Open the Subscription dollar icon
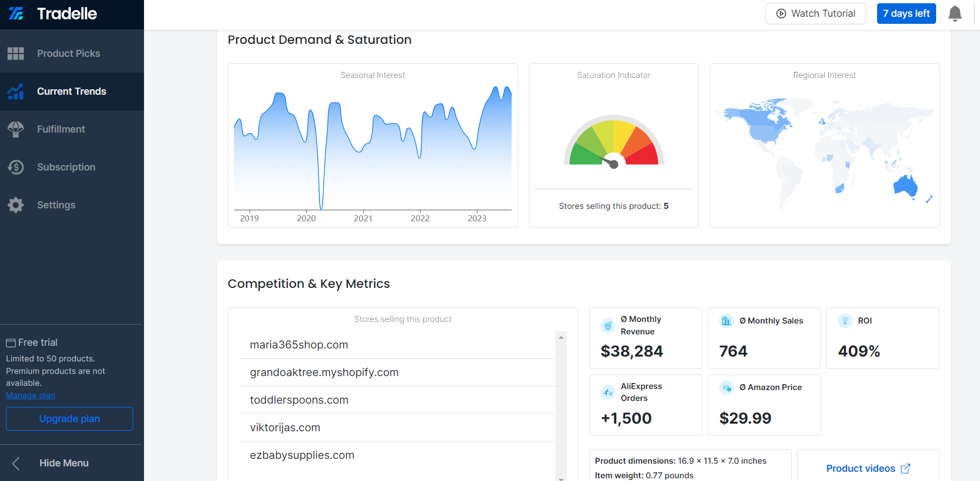Viewport: 980px width, 481px height. pos(16,167)
